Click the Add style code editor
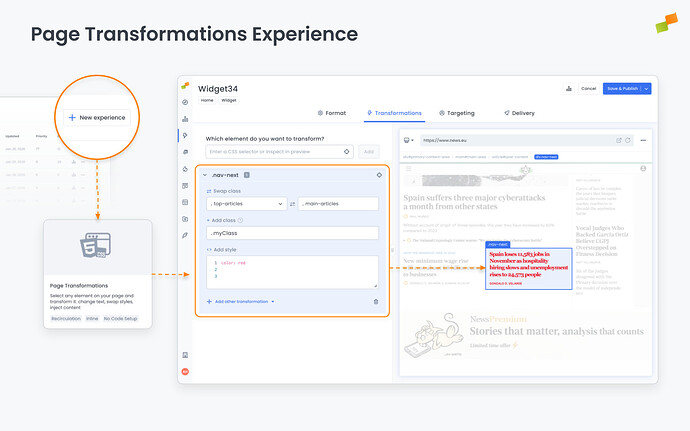 point(293,272)
